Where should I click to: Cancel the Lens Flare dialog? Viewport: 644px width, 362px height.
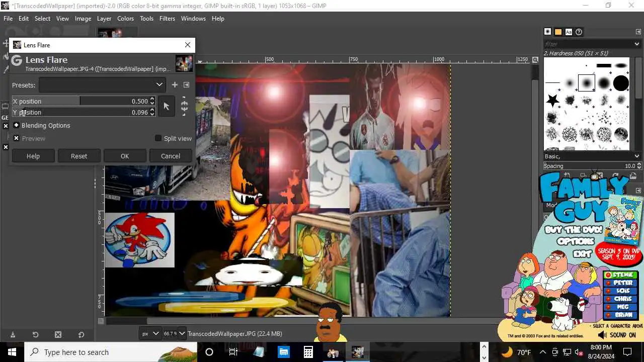171,156
